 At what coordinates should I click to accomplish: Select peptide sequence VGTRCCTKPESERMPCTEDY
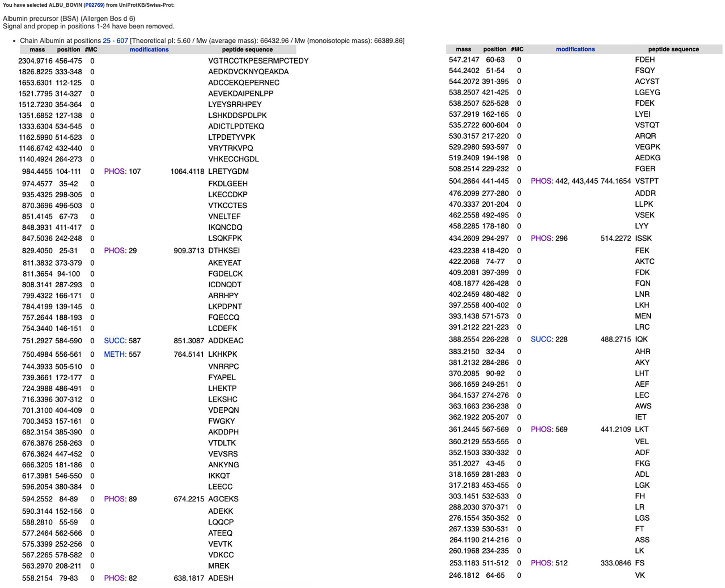point(258,61)
